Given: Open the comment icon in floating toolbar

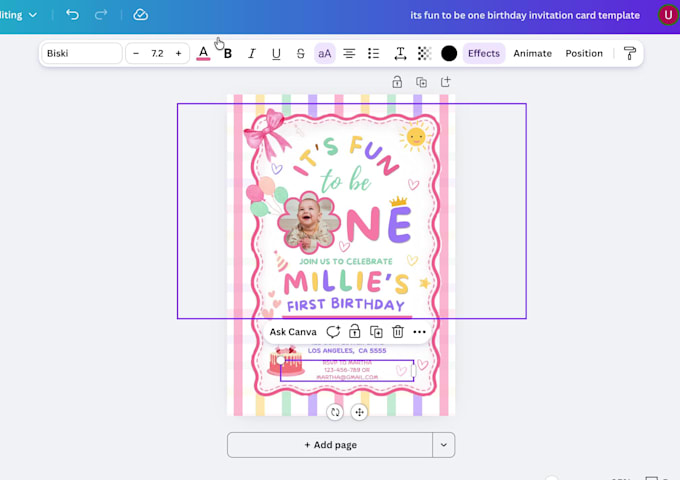Looking at the screenshot, I should coord(333,332).
